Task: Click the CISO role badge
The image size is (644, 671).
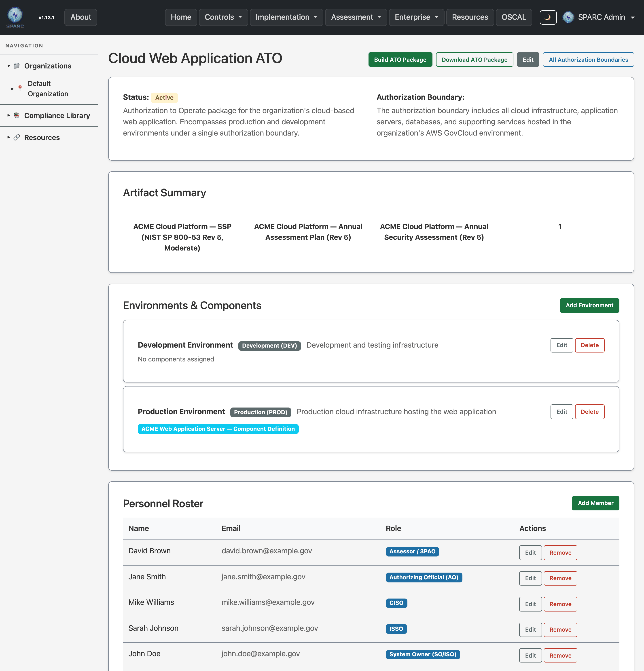Action: click(x=396, y=603)
